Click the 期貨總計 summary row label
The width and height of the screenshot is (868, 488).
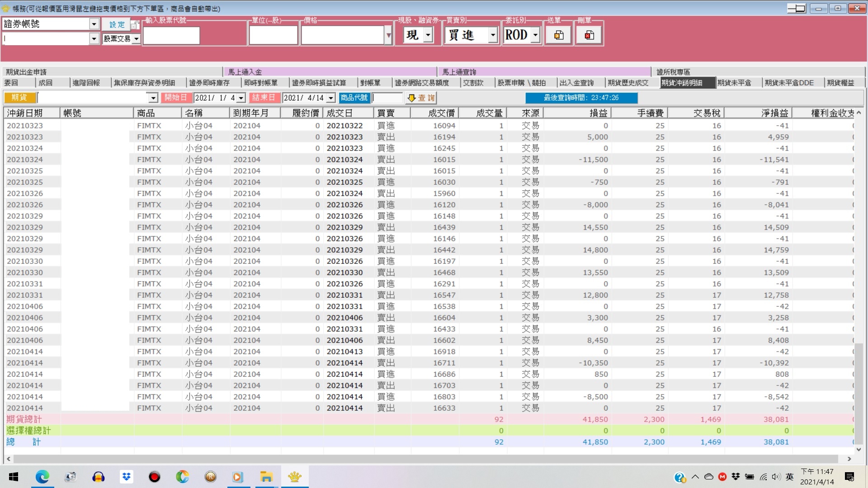[x=24, y=419]
